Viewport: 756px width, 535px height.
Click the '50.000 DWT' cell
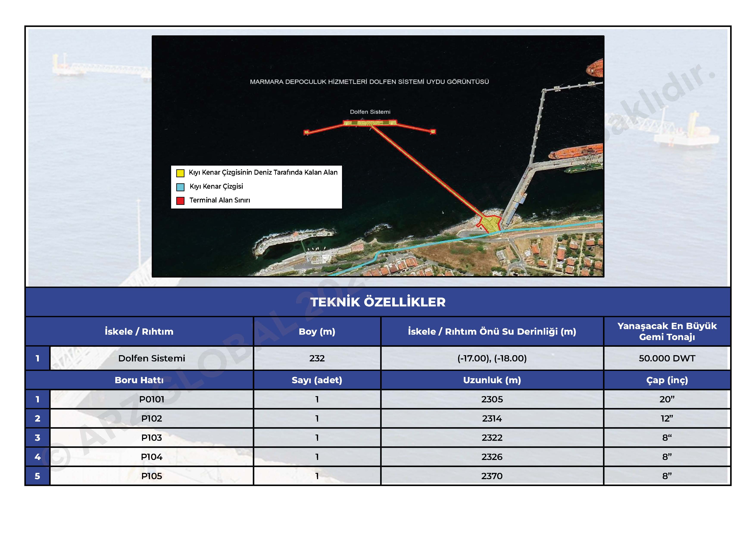[667, 358]
